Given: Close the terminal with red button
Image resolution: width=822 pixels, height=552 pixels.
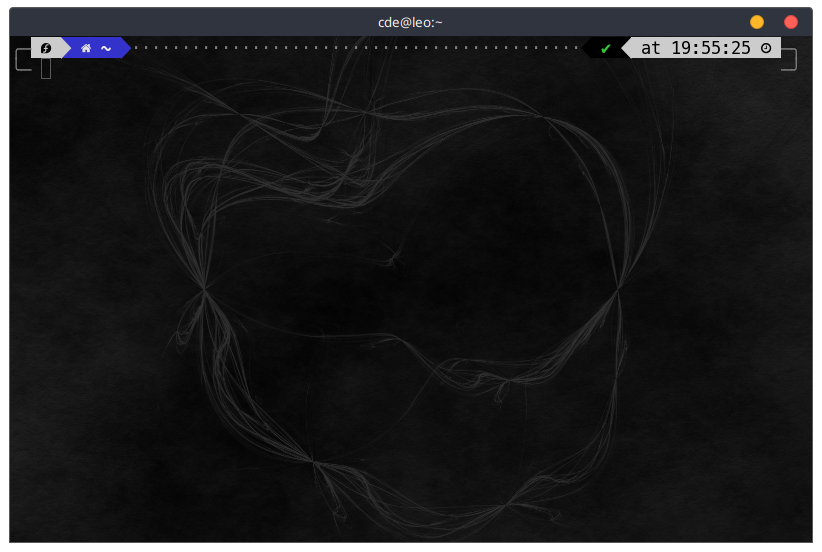Looking at the screenshot, I should 791,22.
